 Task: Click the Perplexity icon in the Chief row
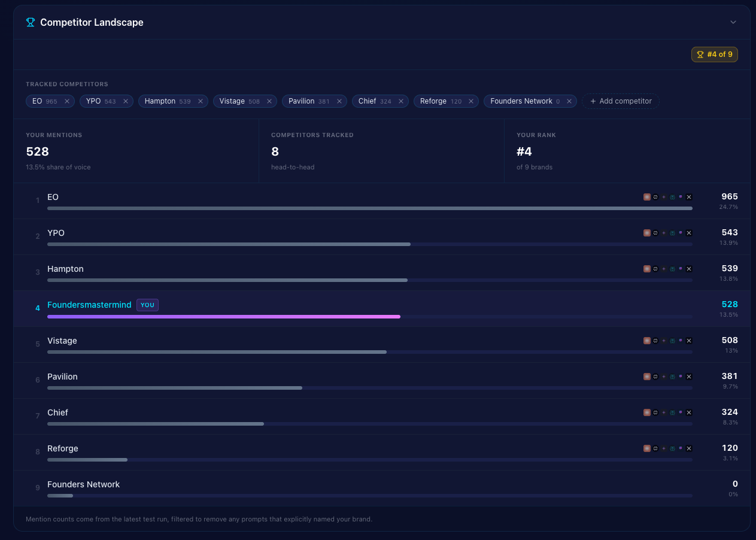coord(672,412)
